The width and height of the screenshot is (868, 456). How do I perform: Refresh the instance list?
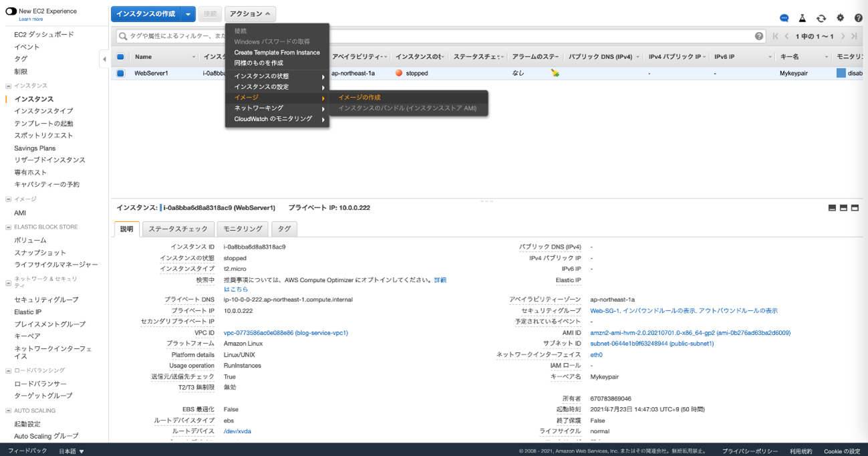[821, 18]
